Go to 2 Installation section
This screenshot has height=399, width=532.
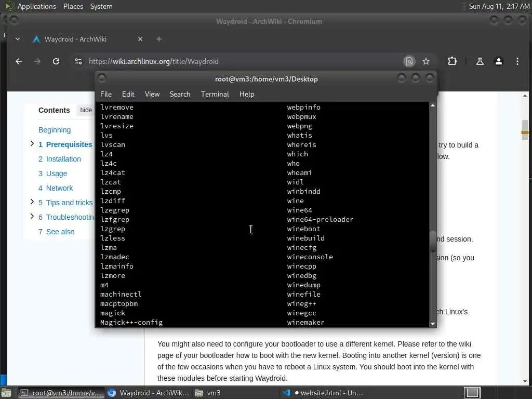coord(60,159)
